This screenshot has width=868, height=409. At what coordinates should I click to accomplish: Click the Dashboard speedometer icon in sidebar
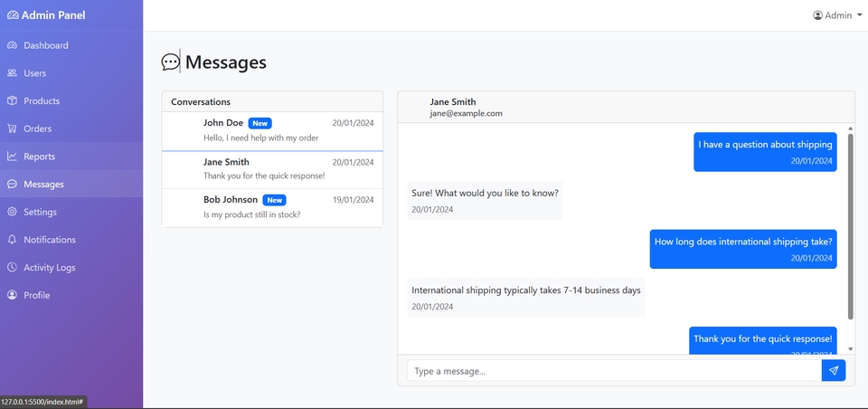[x=13, y=45]
